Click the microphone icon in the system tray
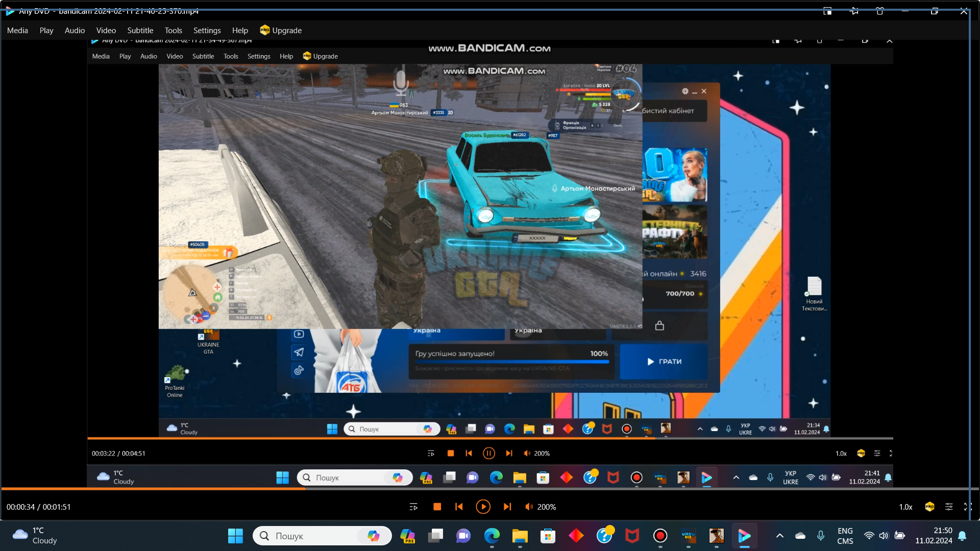980x551 pixels. [821, 536]
